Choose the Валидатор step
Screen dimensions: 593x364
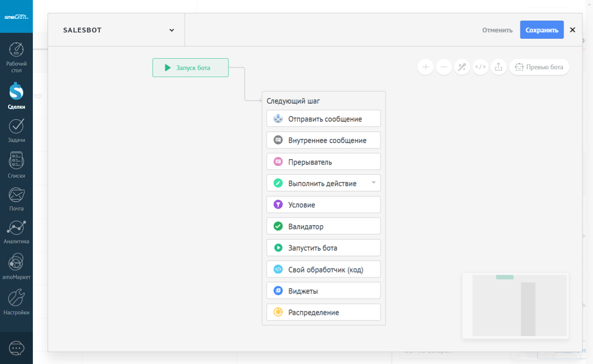323,226
